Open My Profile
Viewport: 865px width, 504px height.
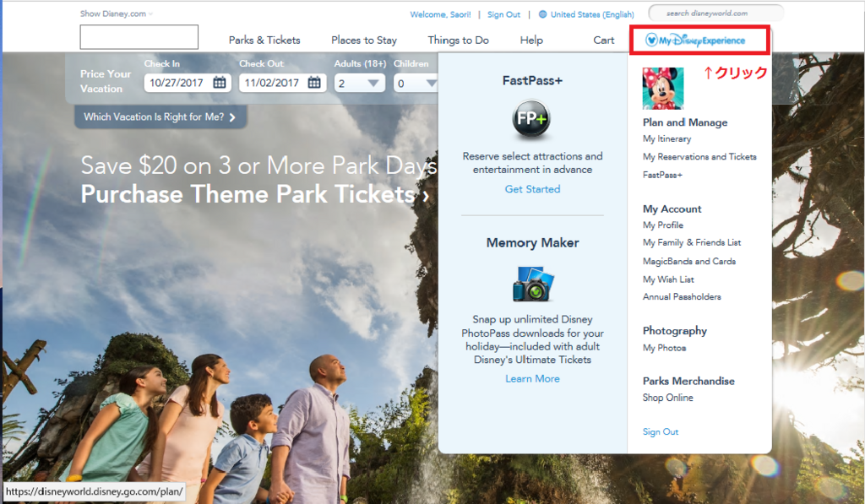(x=663, y=225)
